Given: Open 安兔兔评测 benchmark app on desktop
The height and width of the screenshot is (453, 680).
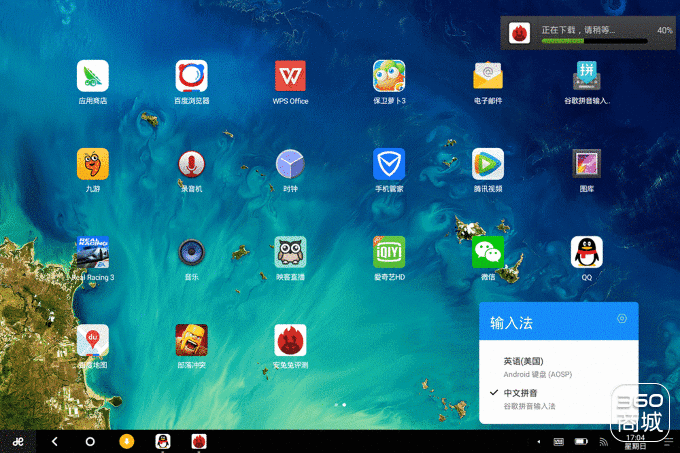Looking at the screenshot, I should click(x=290, y=340).
